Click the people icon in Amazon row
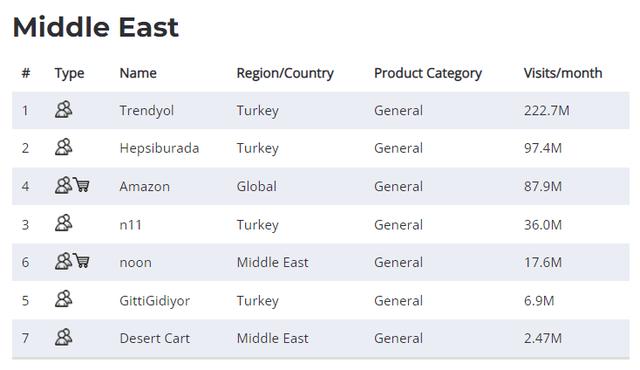The image size is (640, 370). point(64,185)
